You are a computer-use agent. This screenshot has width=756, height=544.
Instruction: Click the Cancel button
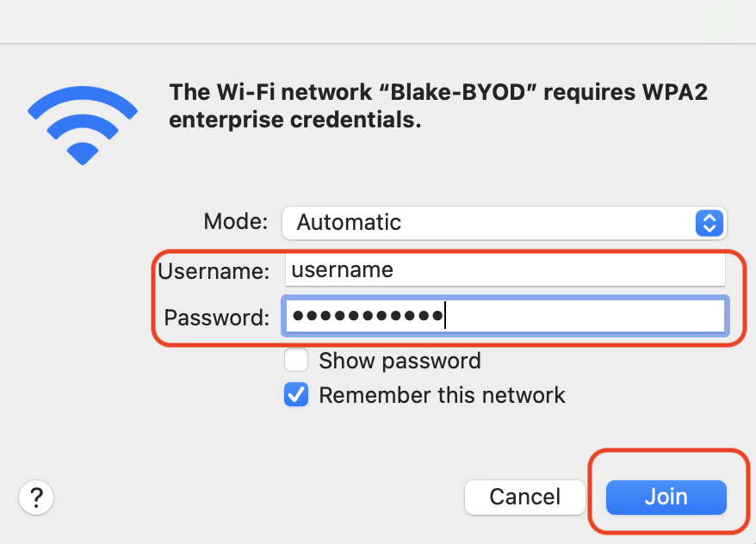point(524,498)
